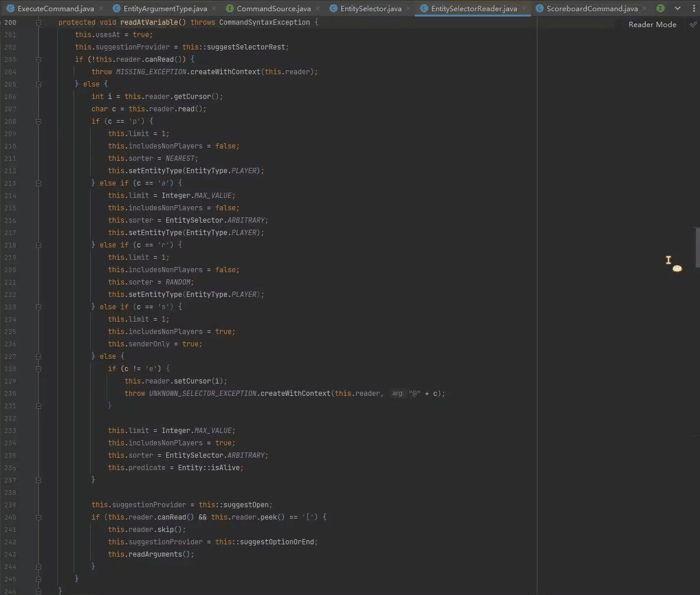
Task: Click RANDOM constant on line 221
Action: tap(178, 282)
